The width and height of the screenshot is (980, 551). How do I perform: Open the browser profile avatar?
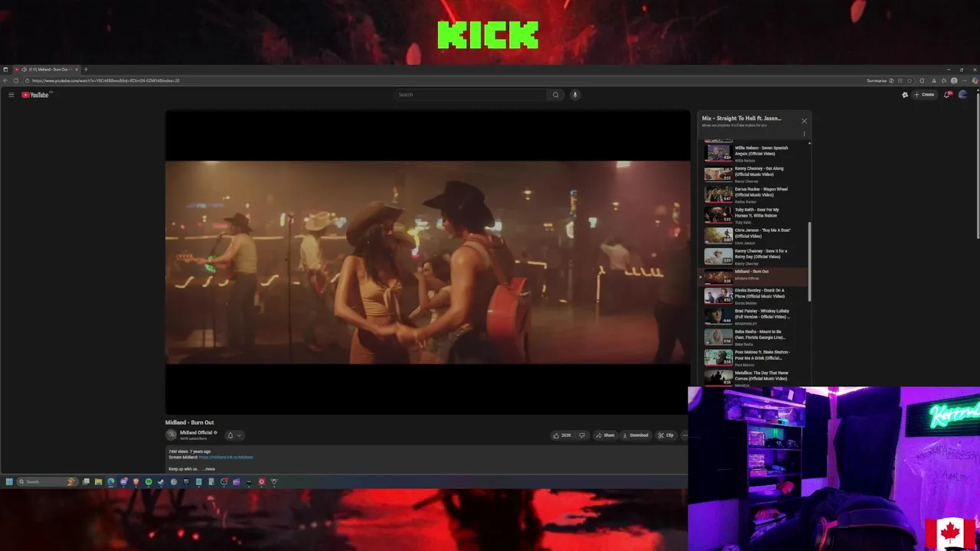coord(954,80)
